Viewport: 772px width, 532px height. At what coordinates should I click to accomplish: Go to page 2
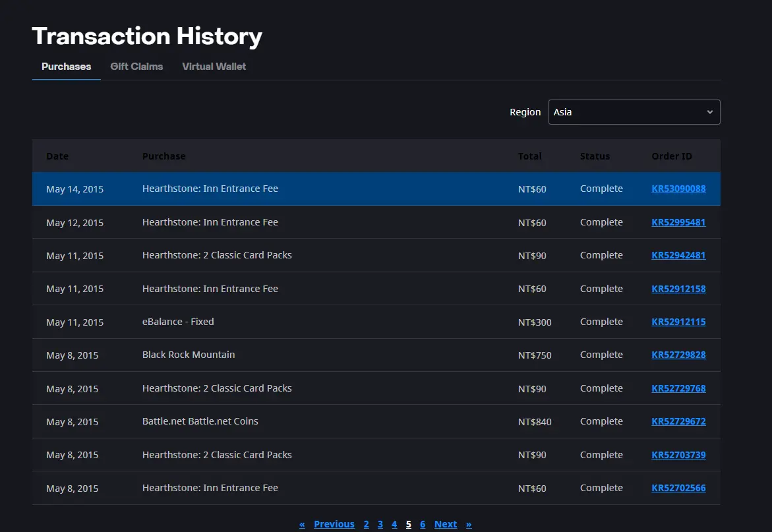coord(367,524)
